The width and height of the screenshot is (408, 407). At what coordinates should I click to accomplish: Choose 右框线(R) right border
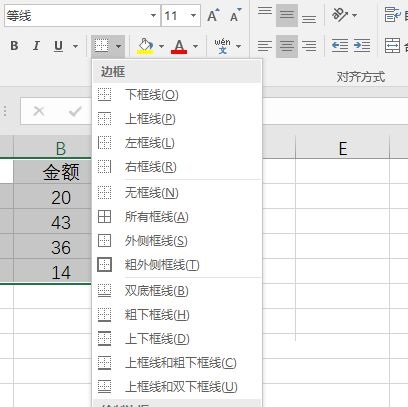(177, 167)
